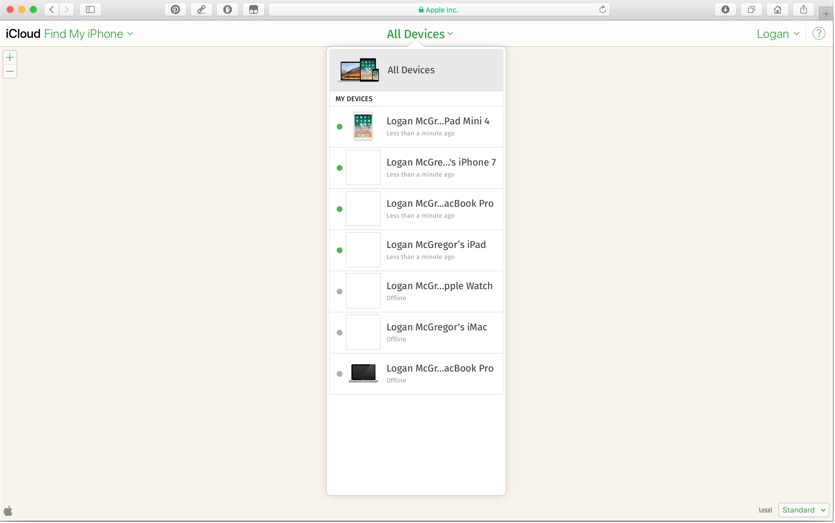Click the link extension icon in toolbar
835x523 pixels.
point(201,10)
